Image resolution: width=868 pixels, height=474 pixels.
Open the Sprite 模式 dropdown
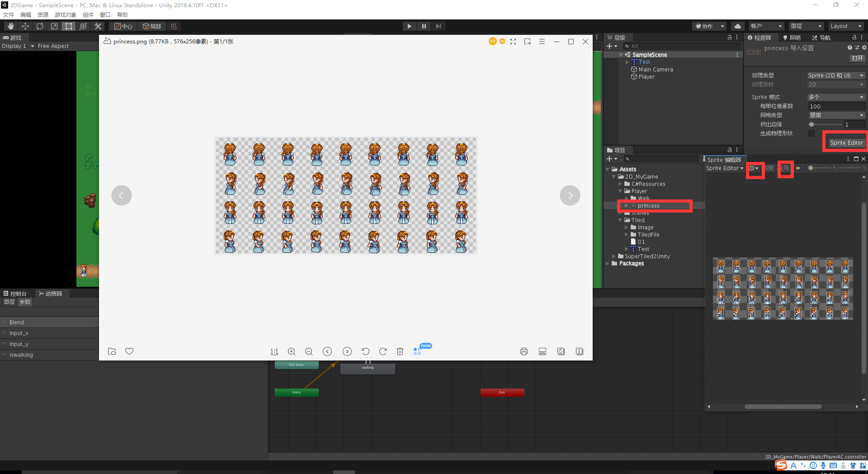[x=836, y=97]
